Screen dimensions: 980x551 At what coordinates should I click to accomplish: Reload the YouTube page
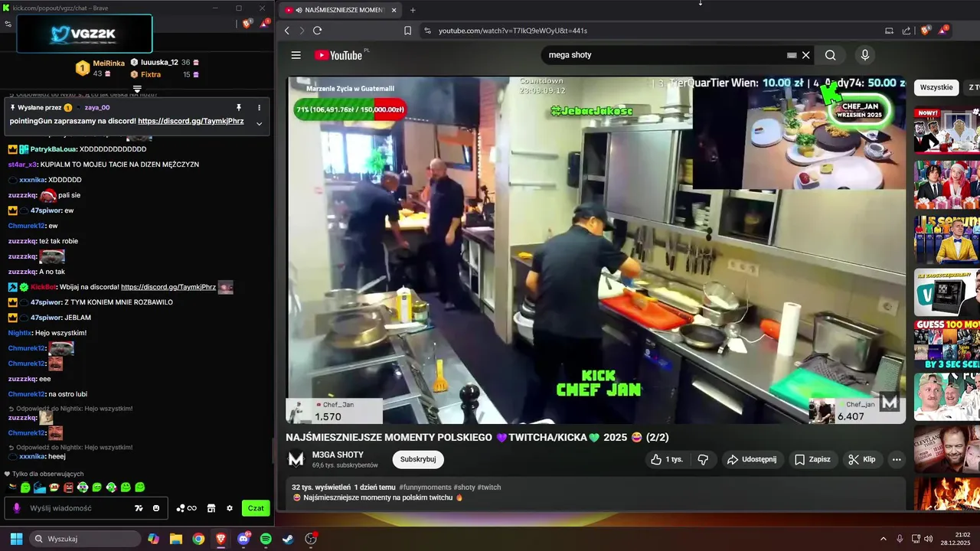(x=317, y=31)
